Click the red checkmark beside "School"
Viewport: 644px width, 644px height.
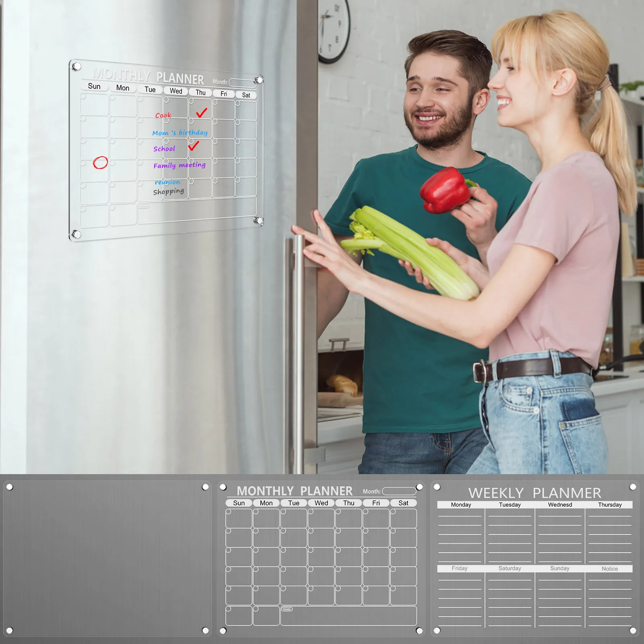(x=194, y=145)
